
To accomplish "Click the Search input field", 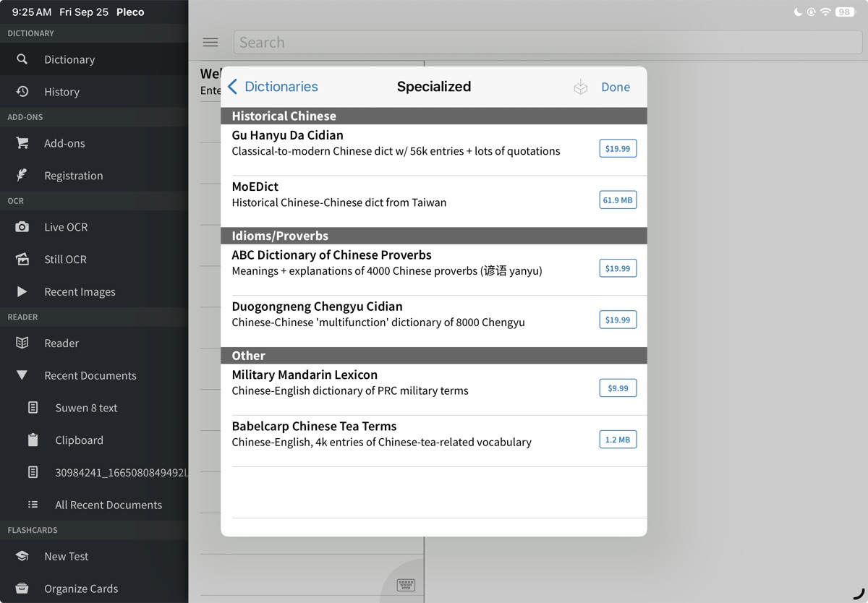I will (x=548, y=42).
